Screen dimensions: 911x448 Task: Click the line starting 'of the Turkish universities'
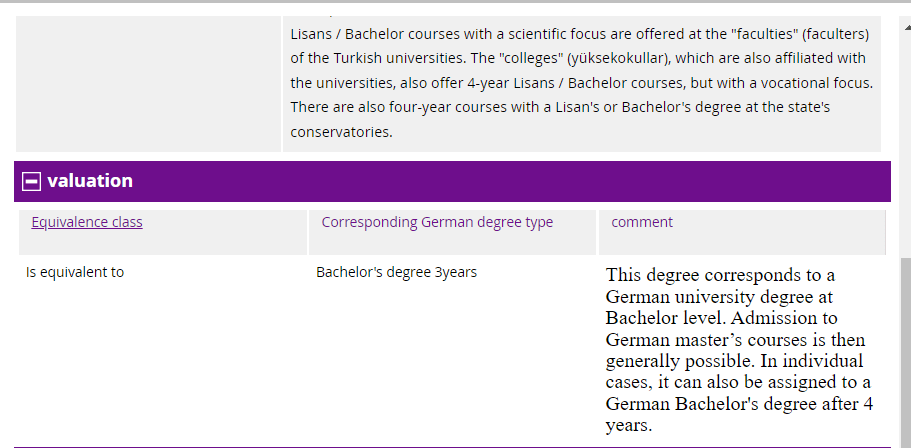click(580, 58)
